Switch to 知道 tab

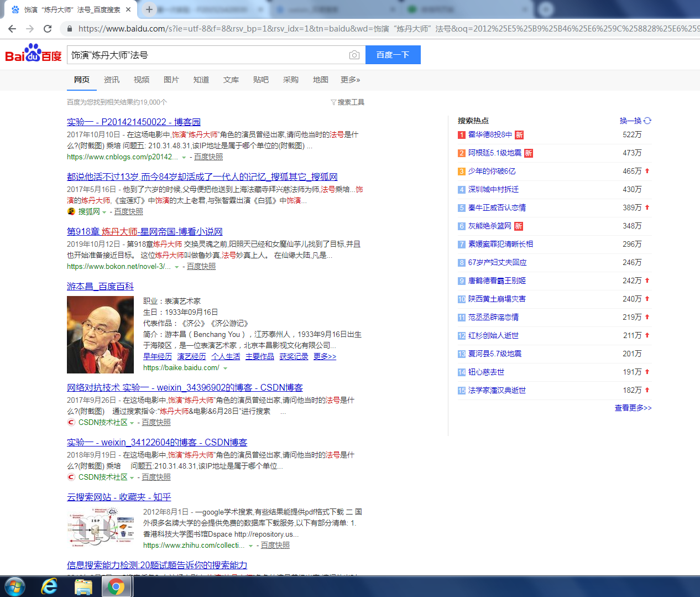click(x=201, y=80)
